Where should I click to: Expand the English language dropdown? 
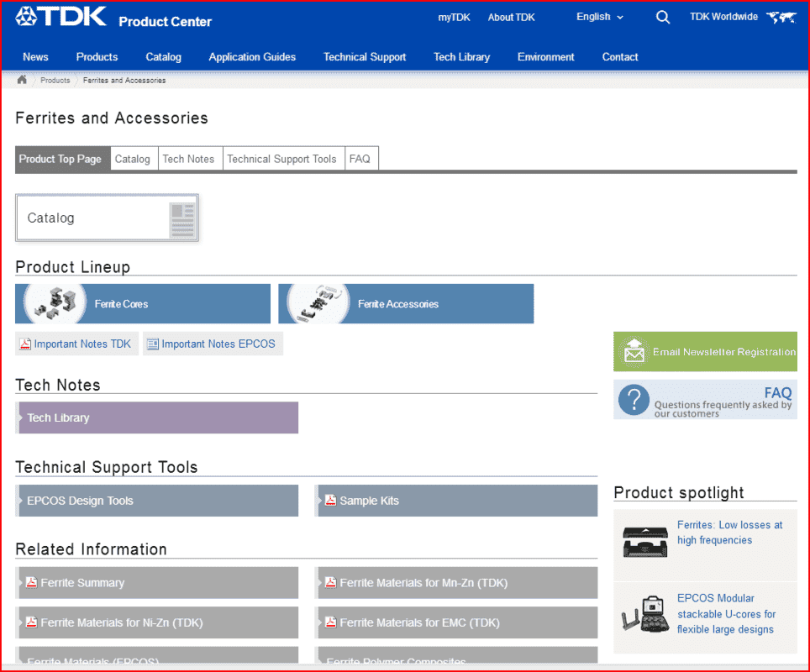click(x=600, y=17)
